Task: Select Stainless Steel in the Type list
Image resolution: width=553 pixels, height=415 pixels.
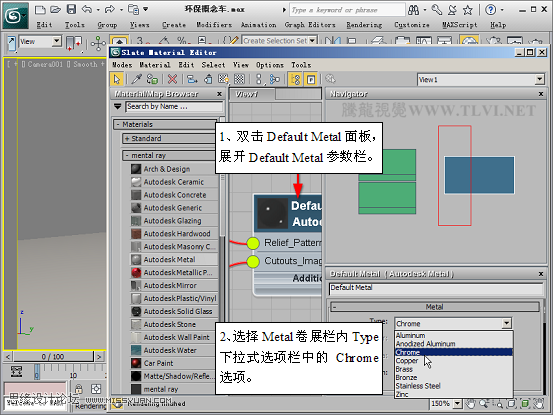Action: point(454,386)
